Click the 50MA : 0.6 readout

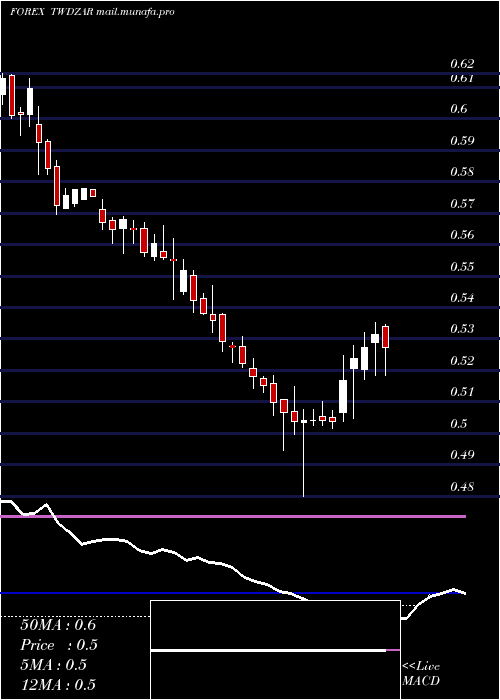[58, 625]
